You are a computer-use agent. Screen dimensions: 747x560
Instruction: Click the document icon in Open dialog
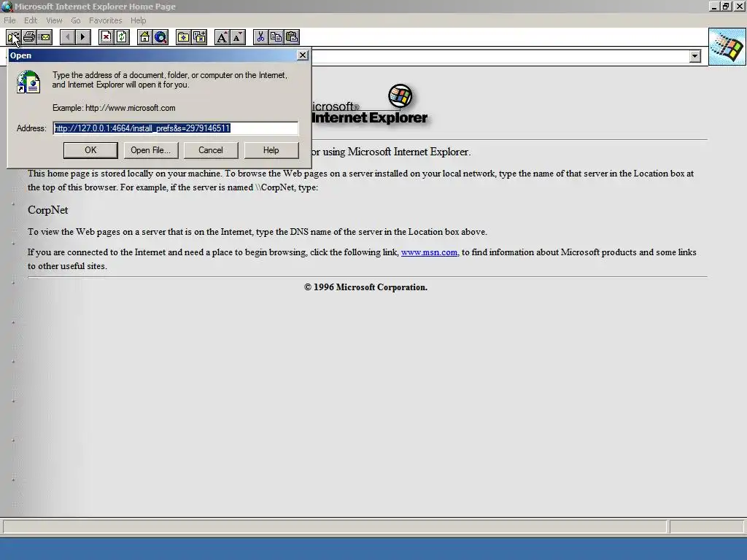click(28, 82)
